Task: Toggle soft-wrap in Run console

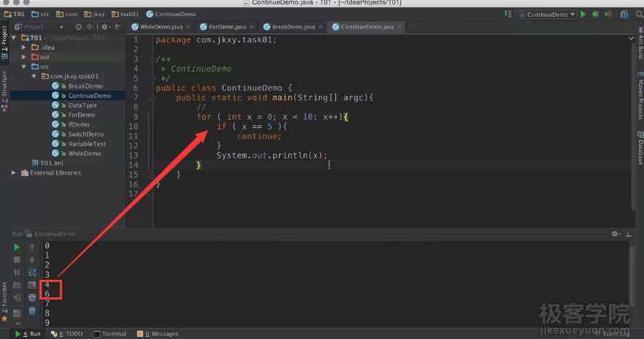Action: [x=31, y=272]
